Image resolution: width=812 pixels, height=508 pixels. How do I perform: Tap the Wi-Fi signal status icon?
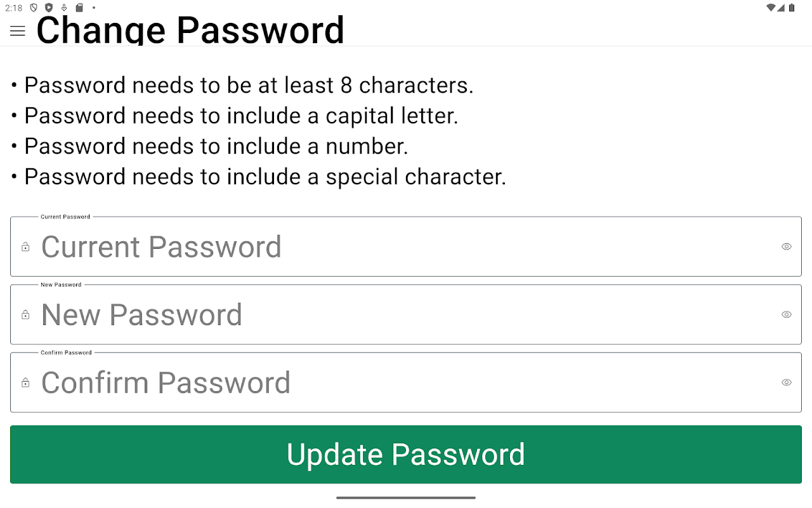tap(771, 8)
